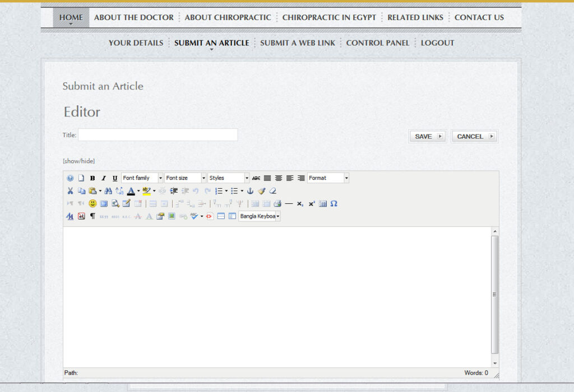Viewport: 574px width, 392px height.
Task: Open the Contact Us menu item
Action: pyautogui.click(x=479, y=17)
